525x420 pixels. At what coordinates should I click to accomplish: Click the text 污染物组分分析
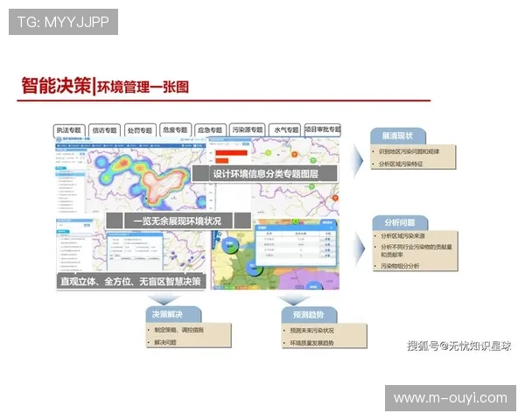(x=400, y=266)
